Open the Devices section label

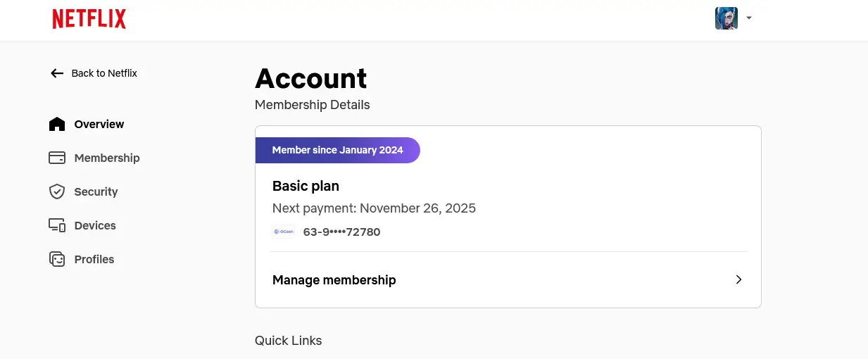click(95, 225)
